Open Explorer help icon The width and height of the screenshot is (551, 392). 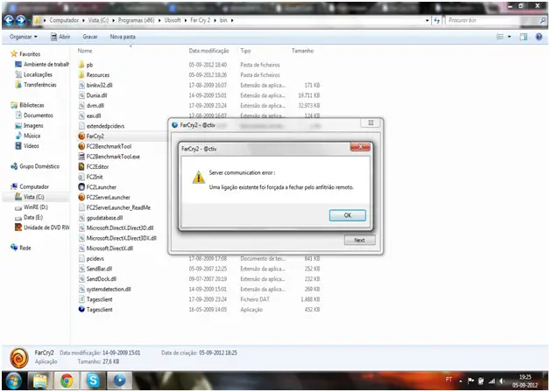[x=539, y=37]
